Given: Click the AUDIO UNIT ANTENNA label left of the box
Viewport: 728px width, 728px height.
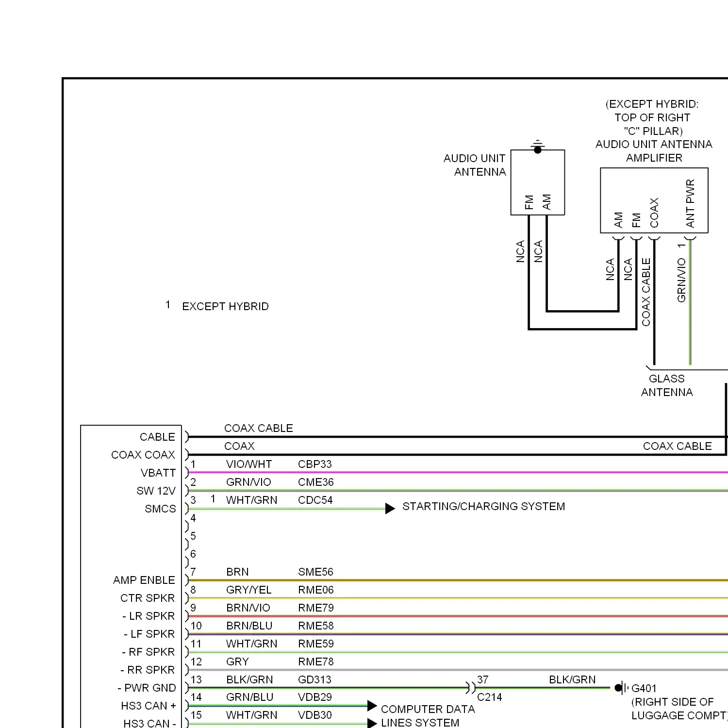Looking at the screenshot, I should click(475, 165).
